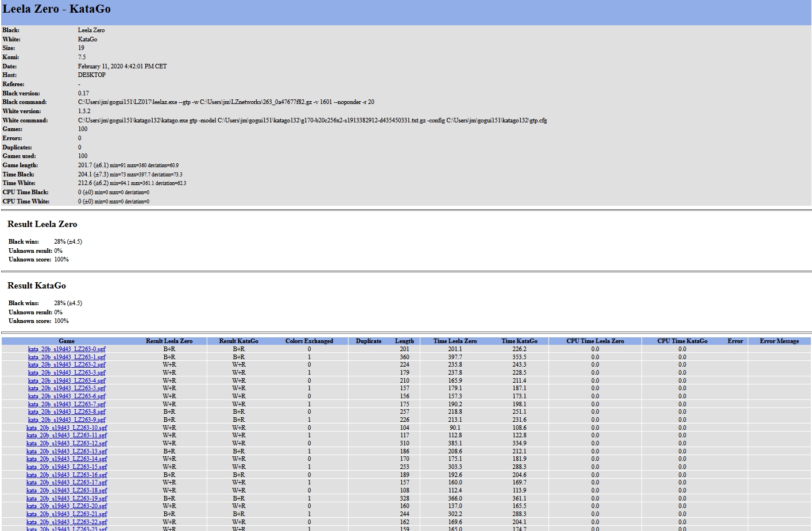Click the Time White statistics '212.6 (±6.2)'
Image resolution: width=812 pixels, height=531 pixels.
point(93,183)
